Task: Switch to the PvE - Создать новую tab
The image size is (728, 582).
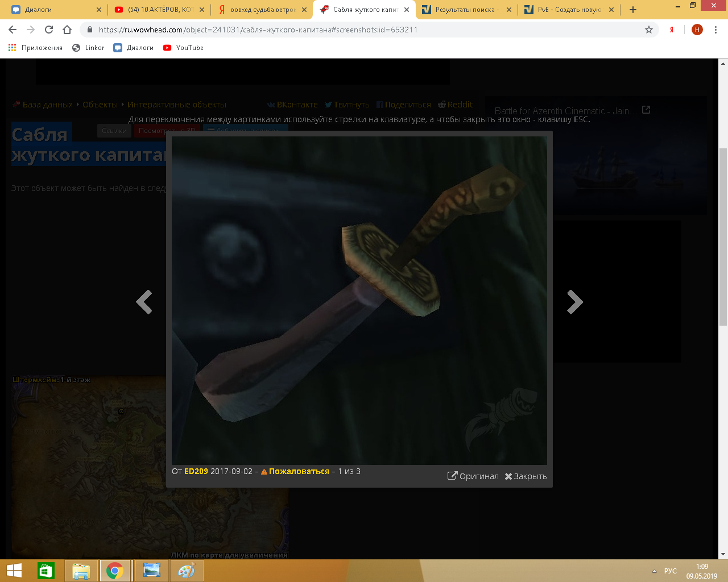Action: point(569,10)
